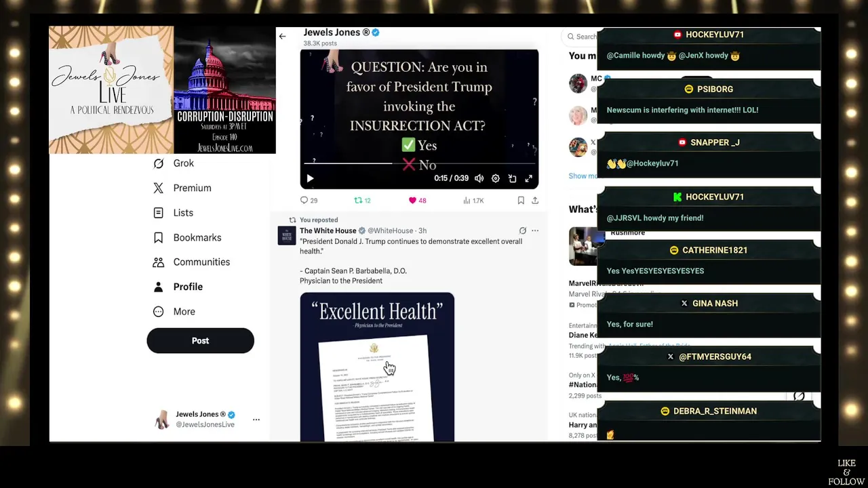Open account options for Jewels Jones

256,420
